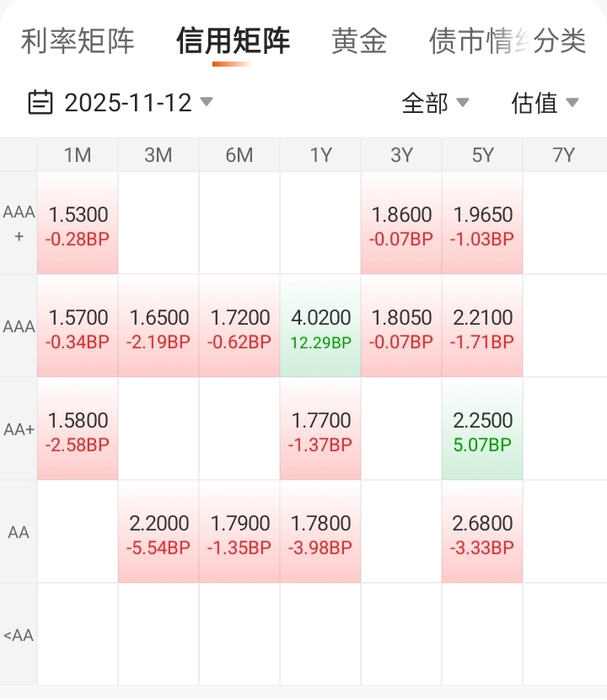Click the AA 3M cell showing 2.2000

tap(159, 533)
